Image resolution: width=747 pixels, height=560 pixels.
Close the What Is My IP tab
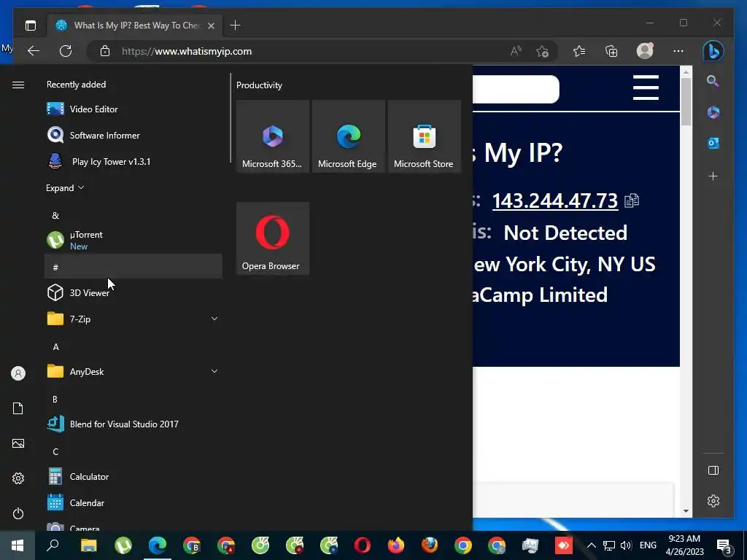point(211,26)
